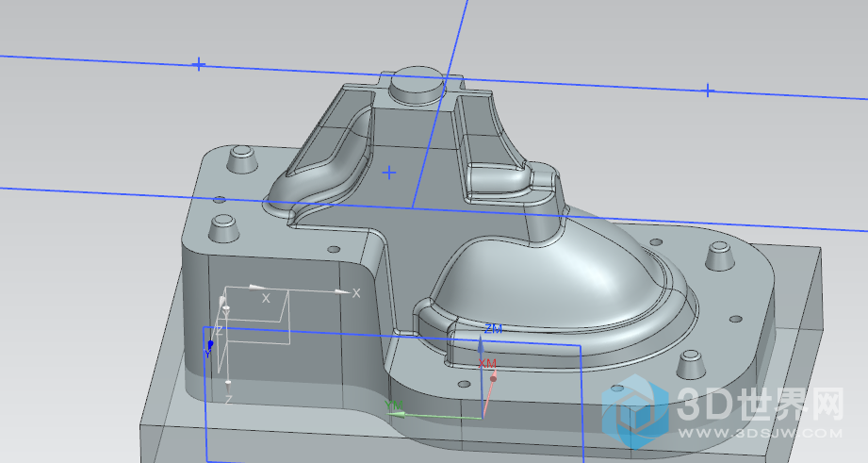This screenshot has height=463, width=868.
Task: Pick the blue point marker inside the mold cavity
Action: [x=389, y=174]
